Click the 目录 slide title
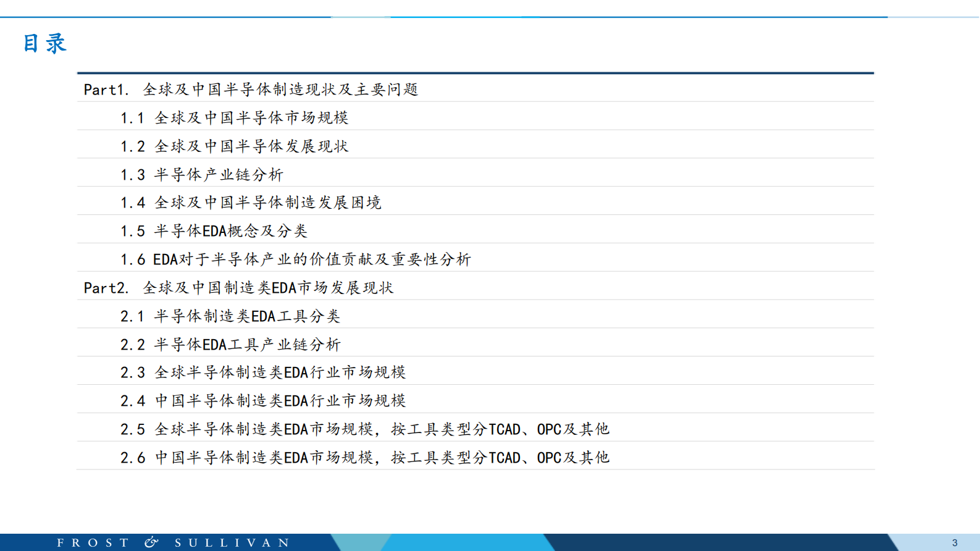Viewport: 980px width, 551px height. (44, 43)
